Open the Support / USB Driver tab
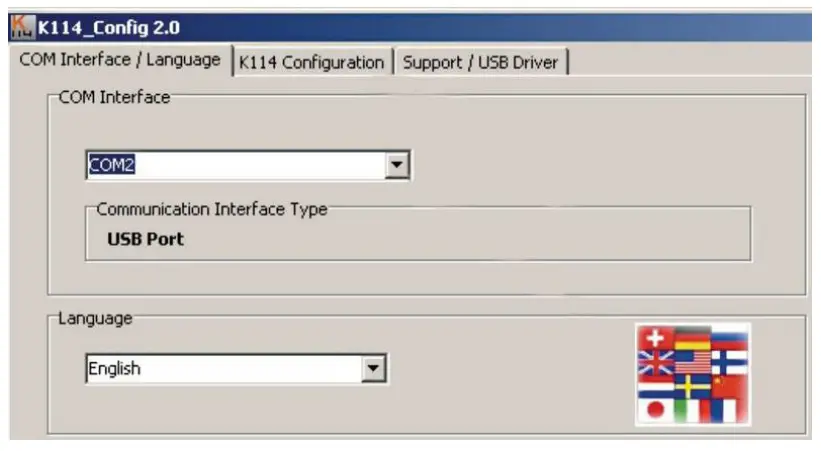The image size is (821, 451). point(482,62)
